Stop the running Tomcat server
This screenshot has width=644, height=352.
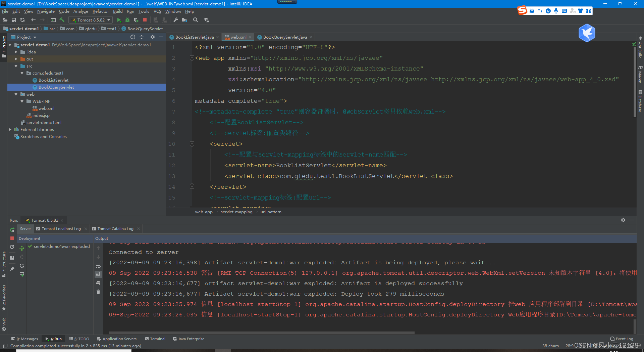coord(145,20)
